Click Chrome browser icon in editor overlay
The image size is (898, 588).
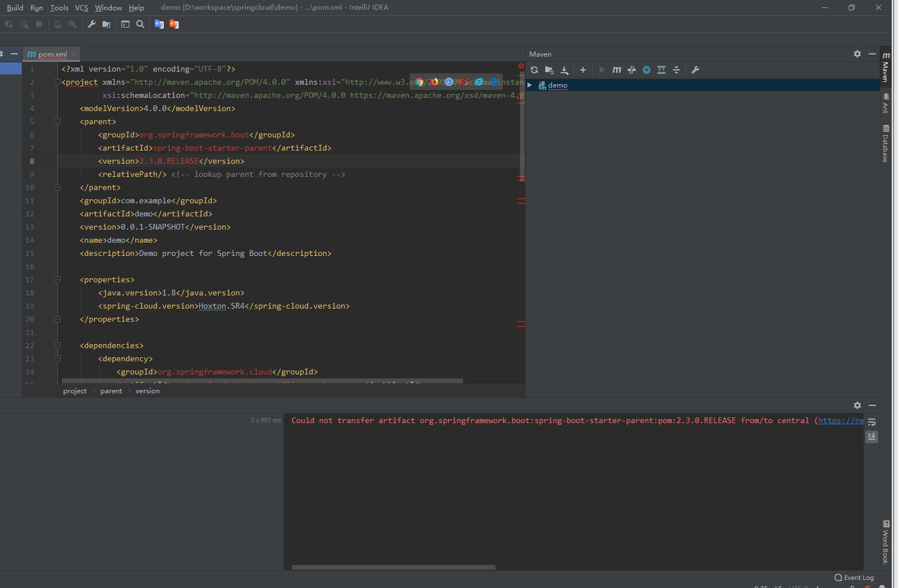click(x=419, y=82)
